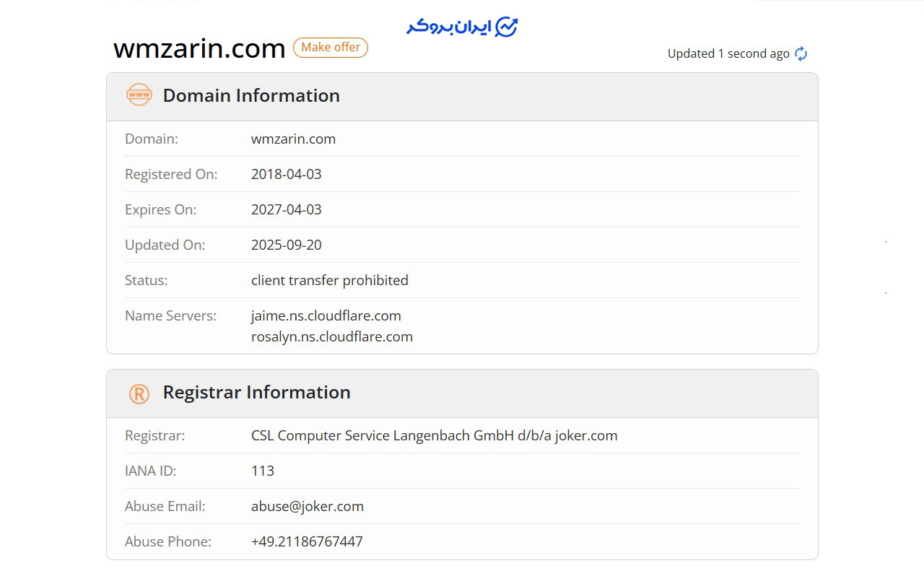Click the expiry date 2027-04-03
This screenshot has width=924, height=571.
tap(286, 209)
